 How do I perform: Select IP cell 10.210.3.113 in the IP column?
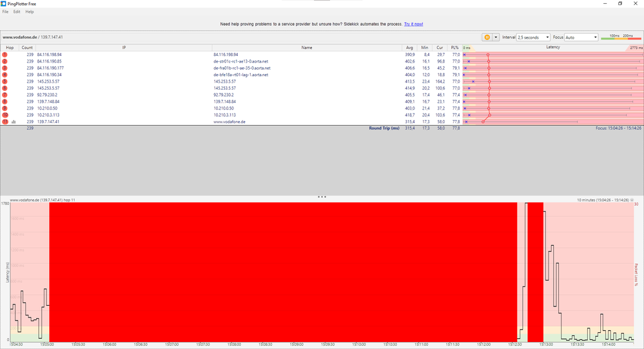coord(48,115)
